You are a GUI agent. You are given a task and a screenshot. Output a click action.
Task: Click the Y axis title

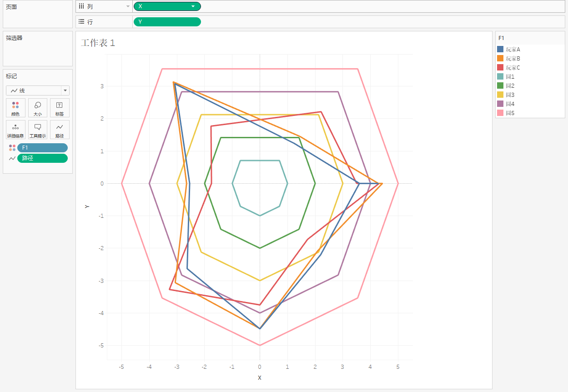pos(87,206)
